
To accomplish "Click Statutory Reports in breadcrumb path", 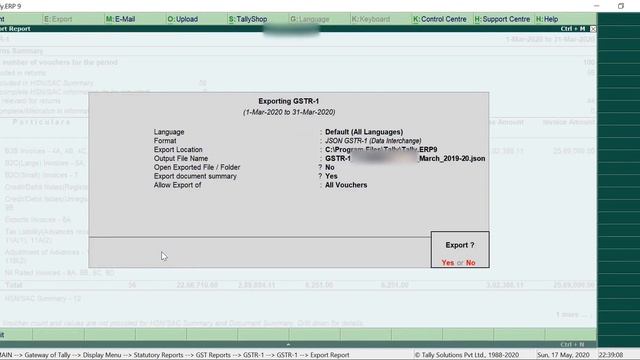I will coord(158,355).
